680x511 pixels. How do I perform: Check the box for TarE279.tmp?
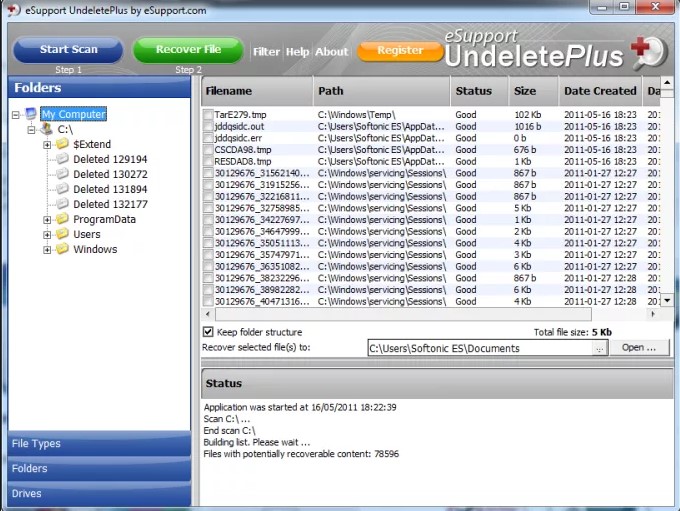point(208,115)
